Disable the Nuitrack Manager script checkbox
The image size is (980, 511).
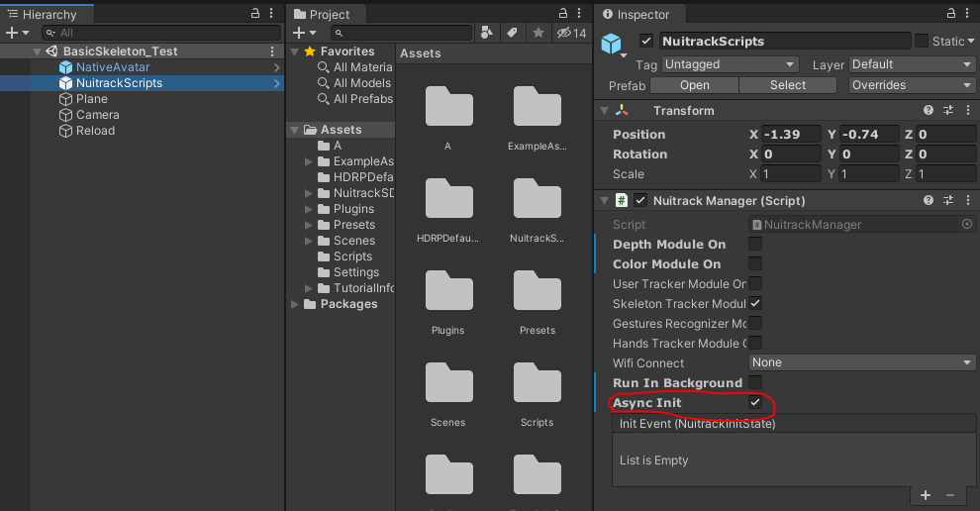point(640,200)
